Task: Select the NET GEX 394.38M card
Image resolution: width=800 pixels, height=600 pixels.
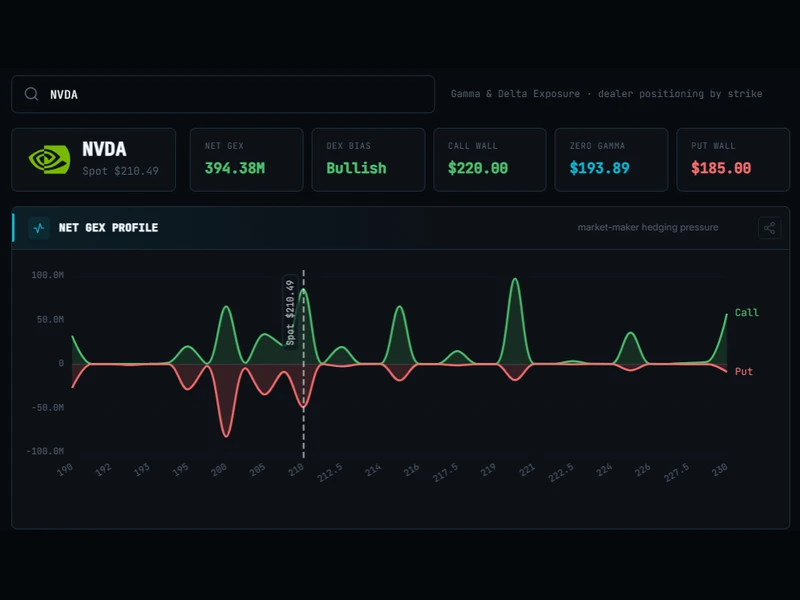Action: (x=246, y=160)
